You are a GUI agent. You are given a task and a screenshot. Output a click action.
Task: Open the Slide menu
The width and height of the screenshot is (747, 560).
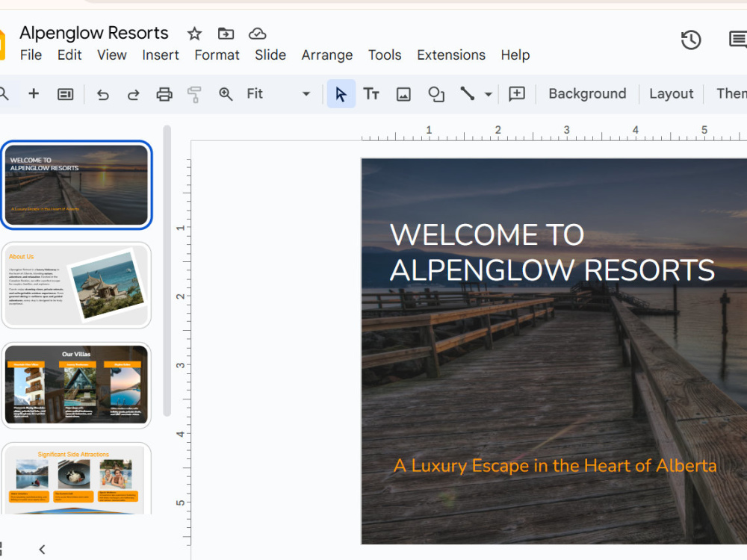(270, 55)
